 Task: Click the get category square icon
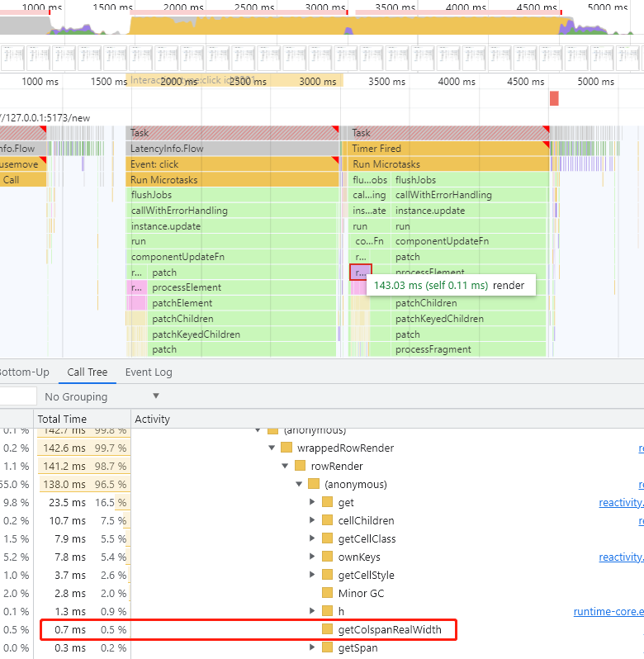click(x=327, y=502)
